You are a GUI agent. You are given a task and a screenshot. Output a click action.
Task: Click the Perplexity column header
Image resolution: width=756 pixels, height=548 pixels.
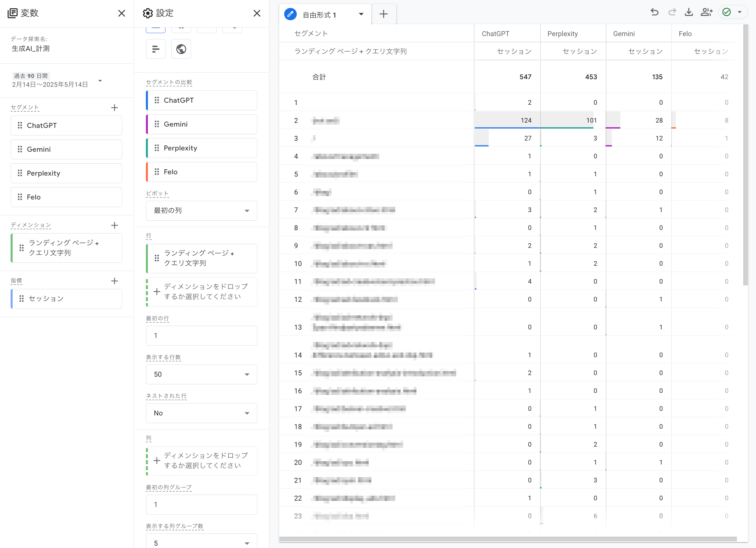[562, 34]
